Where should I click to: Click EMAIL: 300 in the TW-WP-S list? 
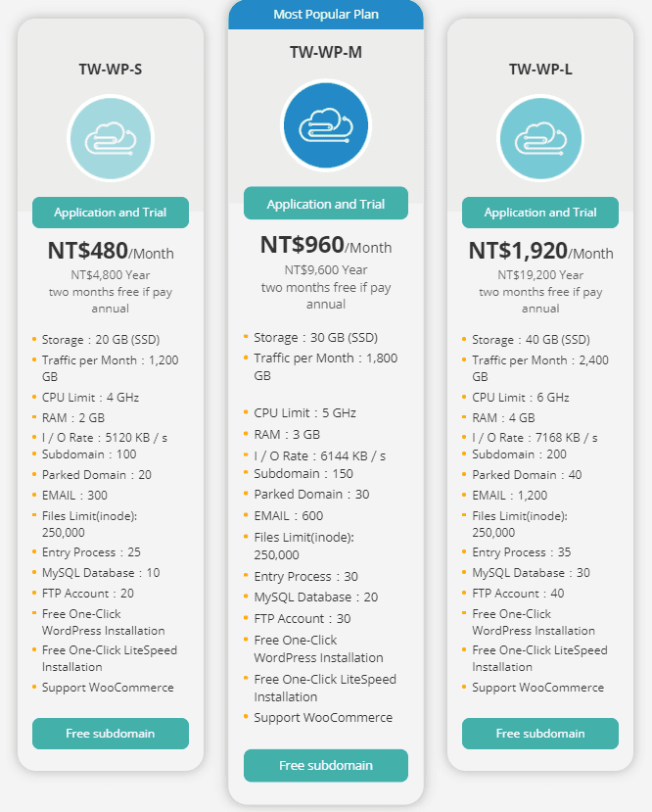(74, 495)
